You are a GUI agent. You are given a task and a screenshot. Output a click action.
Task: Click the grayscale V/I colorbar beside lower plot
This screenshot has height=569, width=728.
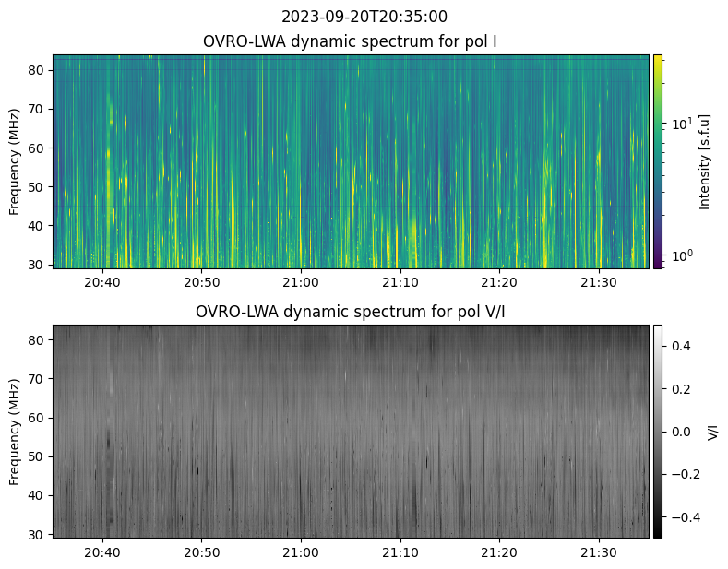click(x=658, y=431)
